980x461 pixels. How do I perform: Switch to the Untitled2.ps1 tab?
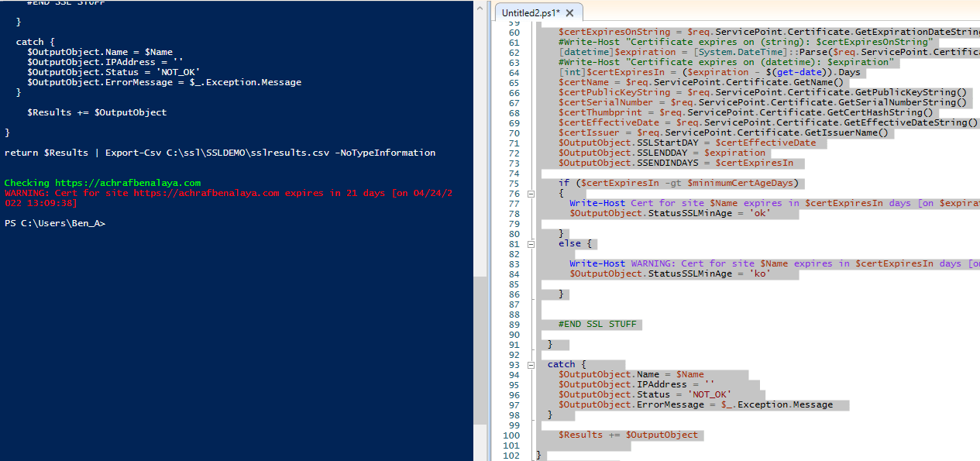[x=531, y=12]
